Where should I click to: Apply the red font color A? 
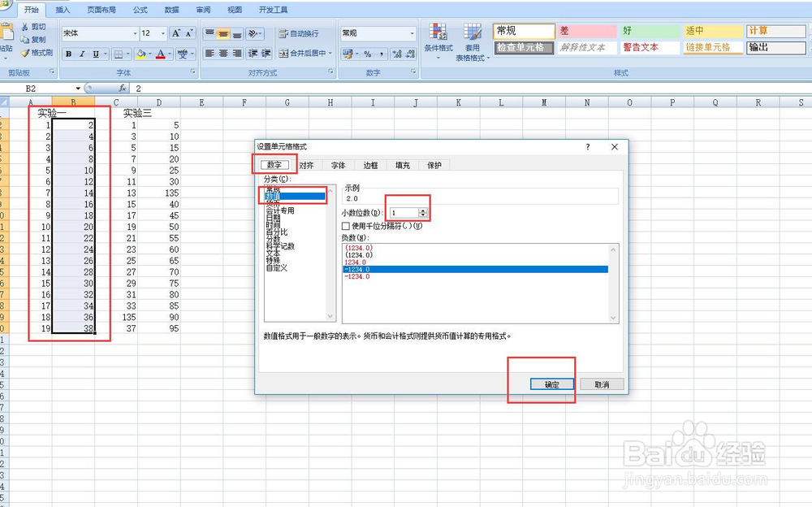pyautogui.click(x=161, y=54)
